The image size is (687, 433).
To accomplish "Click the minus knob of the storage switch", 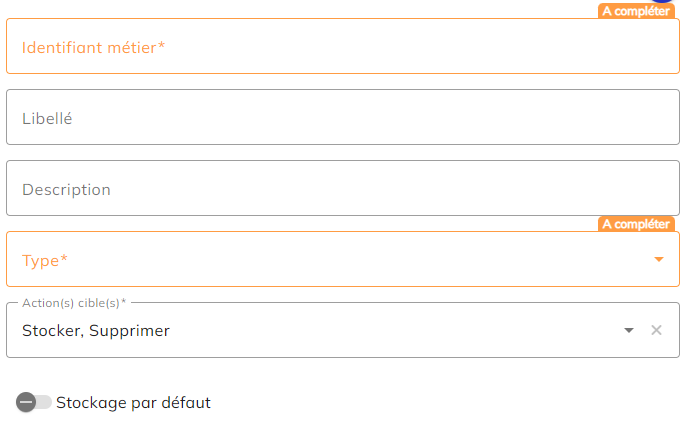I will coord(26,402).
